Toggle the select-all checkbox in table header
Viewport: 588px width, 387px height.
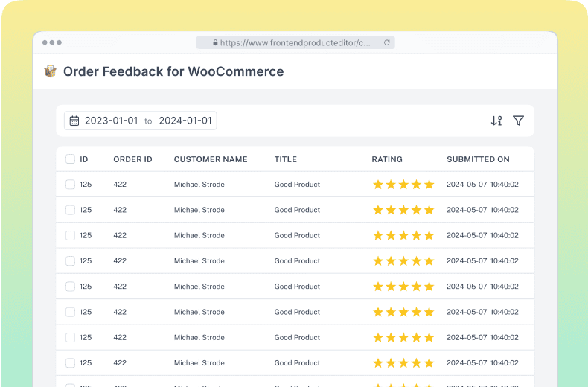[x=70, y=159]
